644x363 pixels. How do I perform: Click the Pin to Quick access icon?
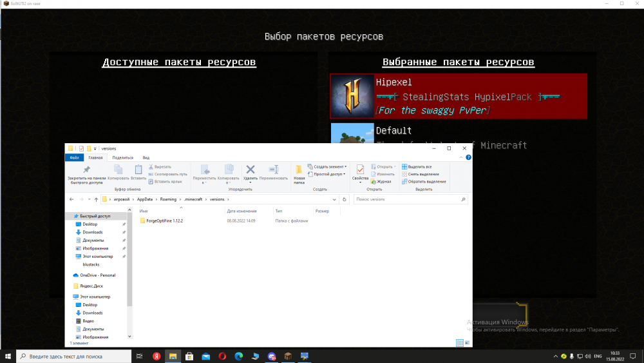click(87, 170)
